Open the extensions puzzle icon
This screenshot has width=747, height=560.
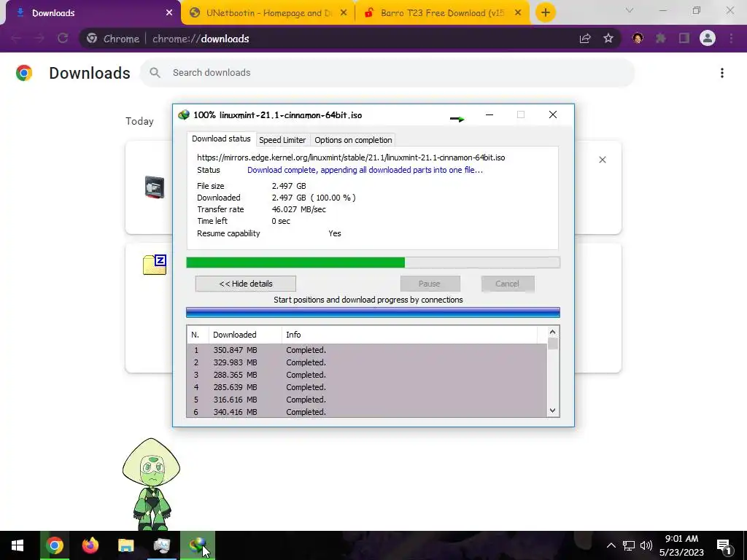(x=661, y=39)
